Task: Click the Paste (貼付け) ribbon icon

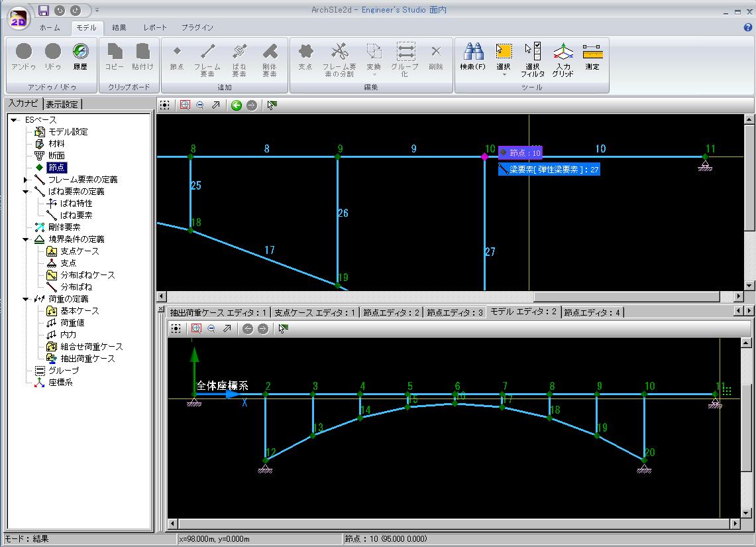Action: (x=142, y=57)
